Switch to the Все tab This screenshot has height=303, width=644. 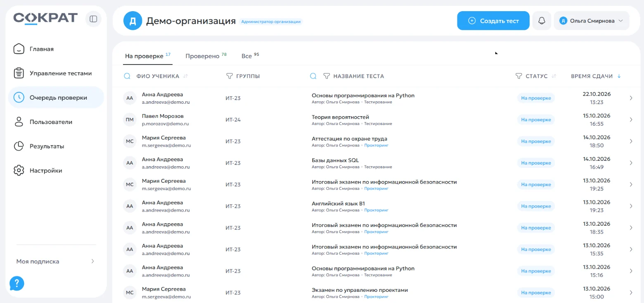click(x=250, y=56)
